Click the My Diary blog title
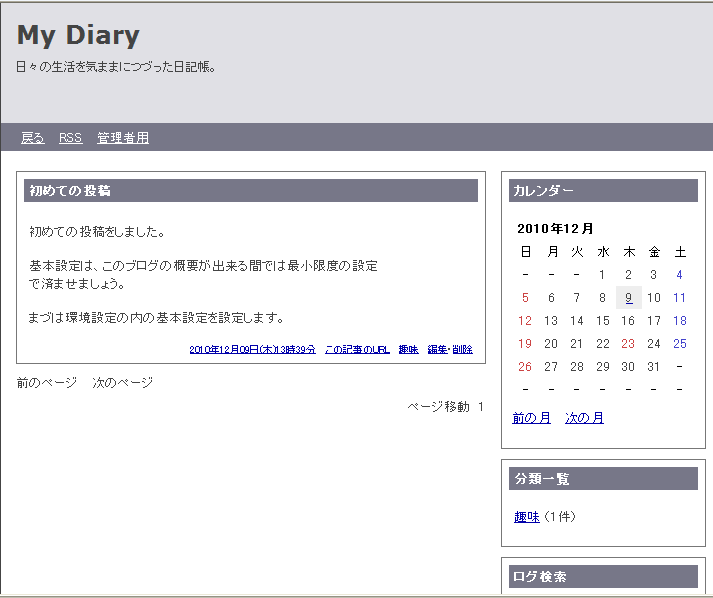This screenshot has width=713, height=598. (78, 35)
